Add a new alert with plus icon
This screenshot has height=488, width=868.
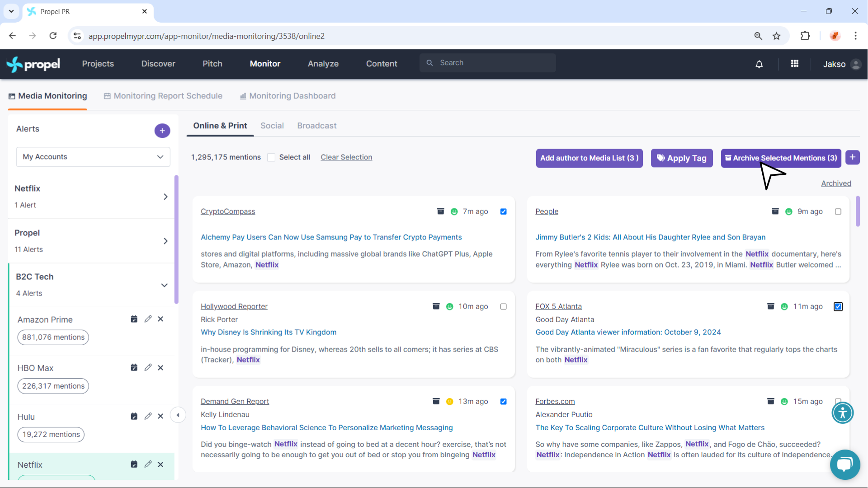(x=162, y=131)
